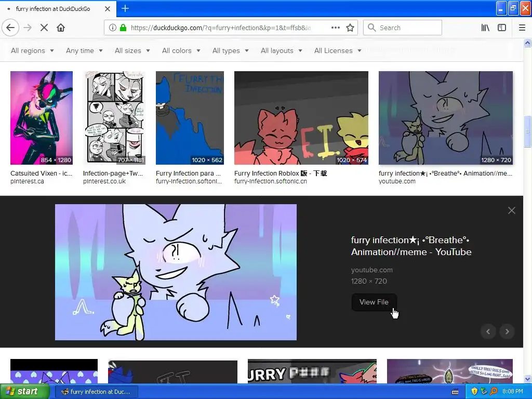Select the blue hearts thumbnail in bottom row
Image resolution: width=532 pixels, height=399 pixels.
(x=54, y=371)
